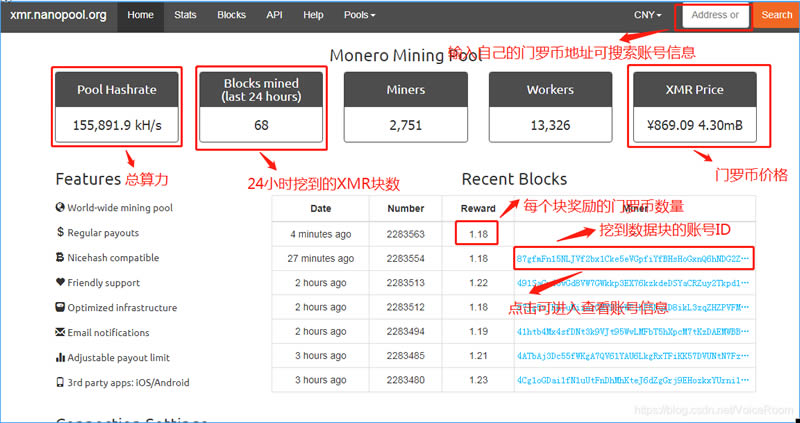Viewport: 800px width, 423px height.
Task: Click the dollar icon beside Regular payouts
Action: click(x=60, y=233)
